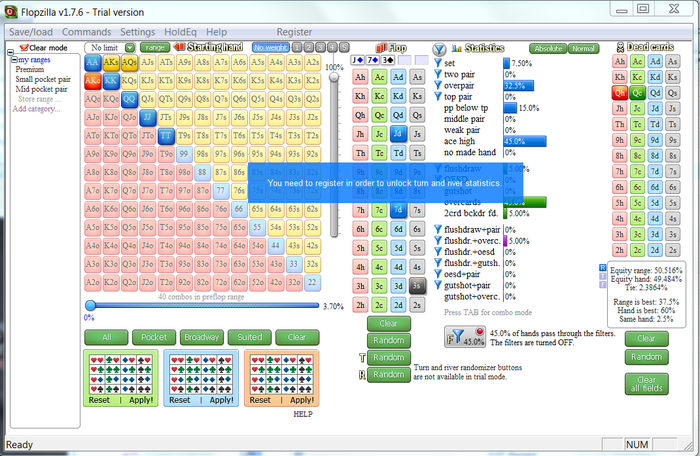Screen dimensions: 700x456
Task: Deselect AA in the starting hand grid
Action: (92, 63)
